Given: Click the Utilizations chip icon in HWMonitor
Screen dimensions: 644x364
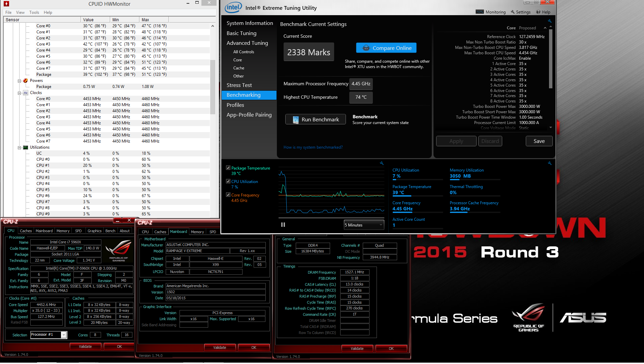Looking at the screenshot, I should click(26, 147).
